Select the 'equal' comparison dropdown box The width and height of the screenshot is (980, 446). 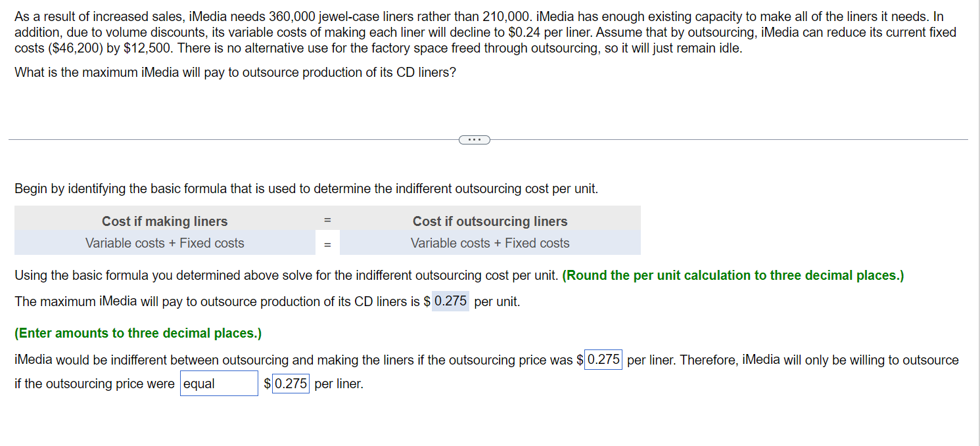tap(219, 384)
